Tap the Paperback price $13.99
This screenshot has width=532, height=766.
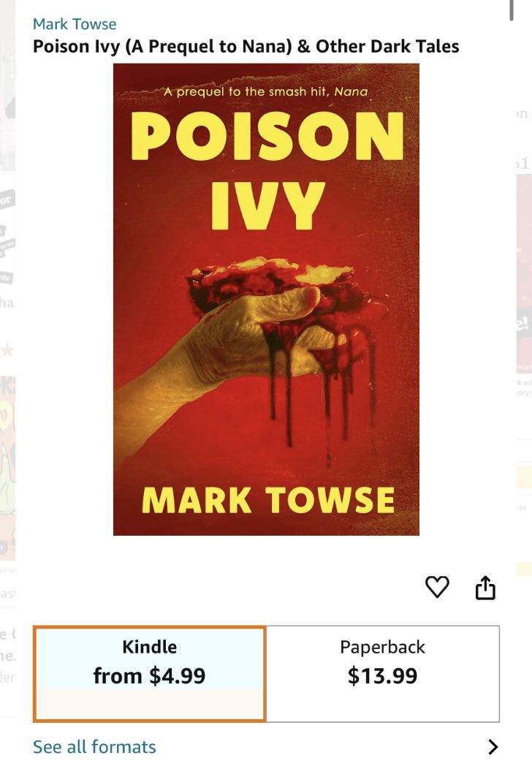[382, 676]
